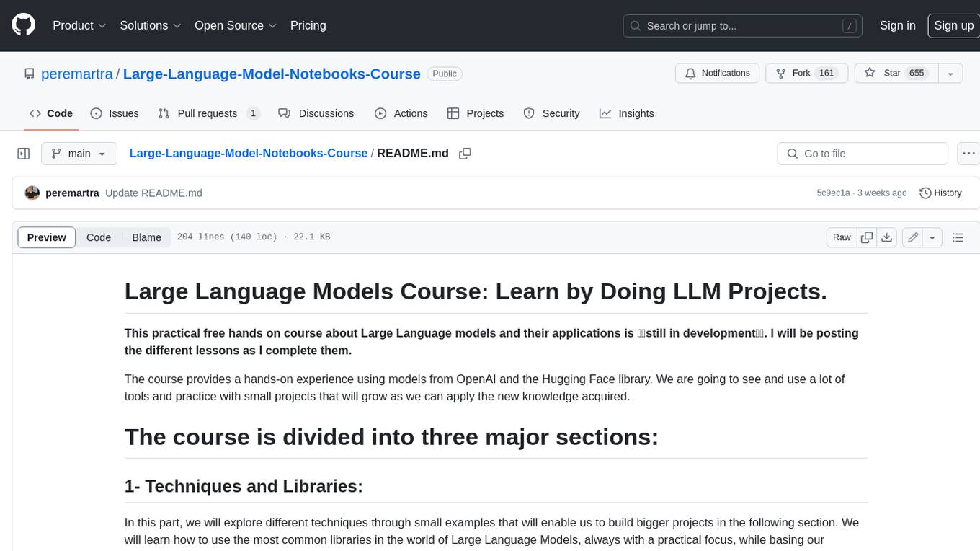Focus the Search or jump to field
Screen dimensions: 980x551
pyautogui.click(x=743, y=25)
